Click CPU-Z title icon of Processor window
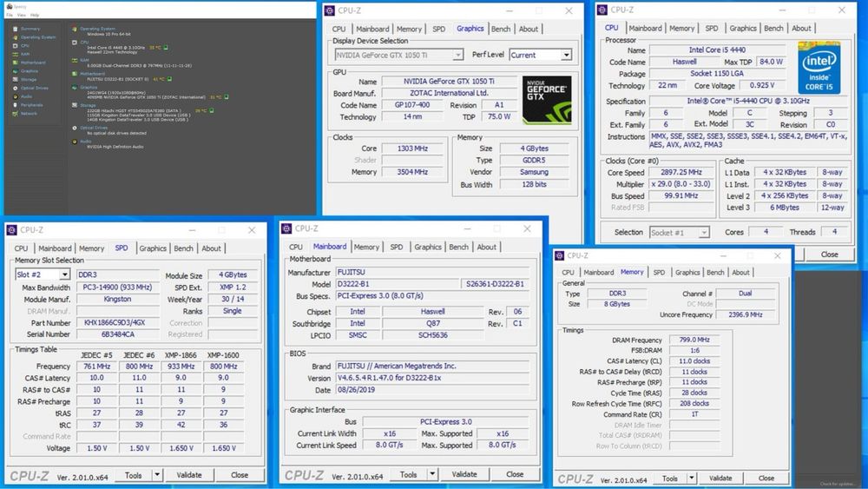 point(602,10)
